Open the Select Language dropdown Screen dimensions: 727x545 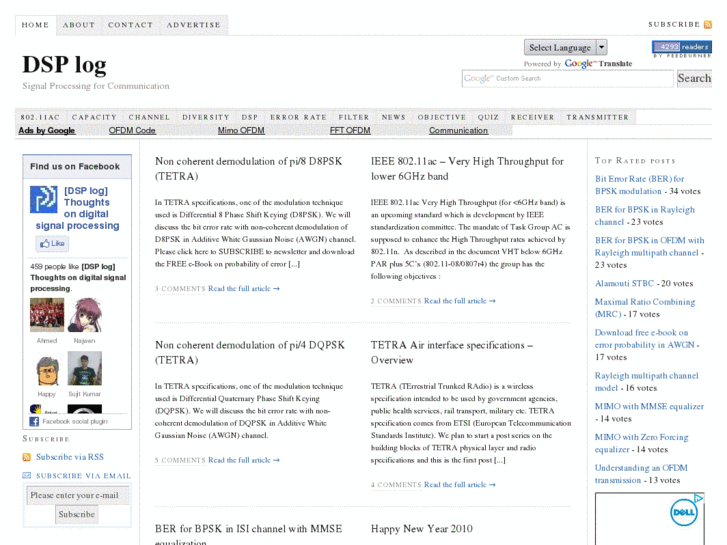click(566, 47)
